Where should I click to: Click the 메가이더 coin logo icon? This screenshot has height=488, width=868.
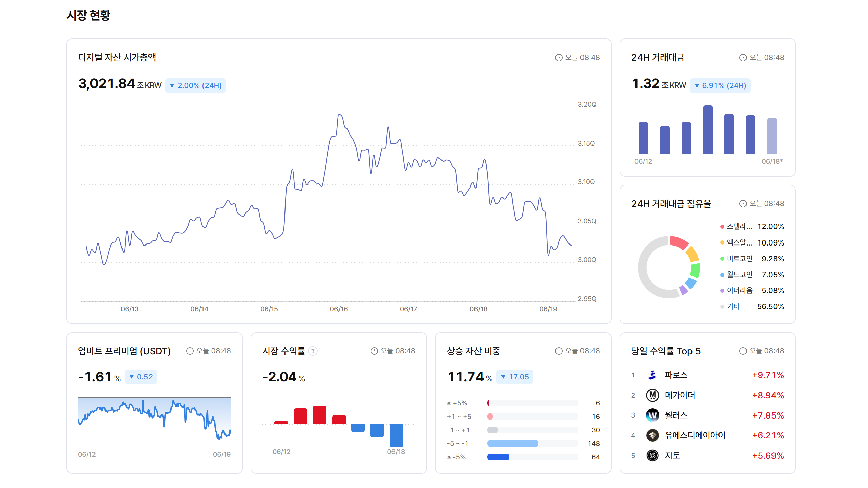[x=652, y=395]
